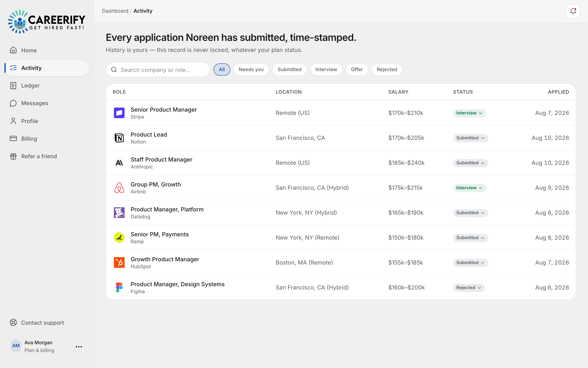The image size is (588, 368).
Task: Click the Stripe company logo
Action: (x=119, y=113)
